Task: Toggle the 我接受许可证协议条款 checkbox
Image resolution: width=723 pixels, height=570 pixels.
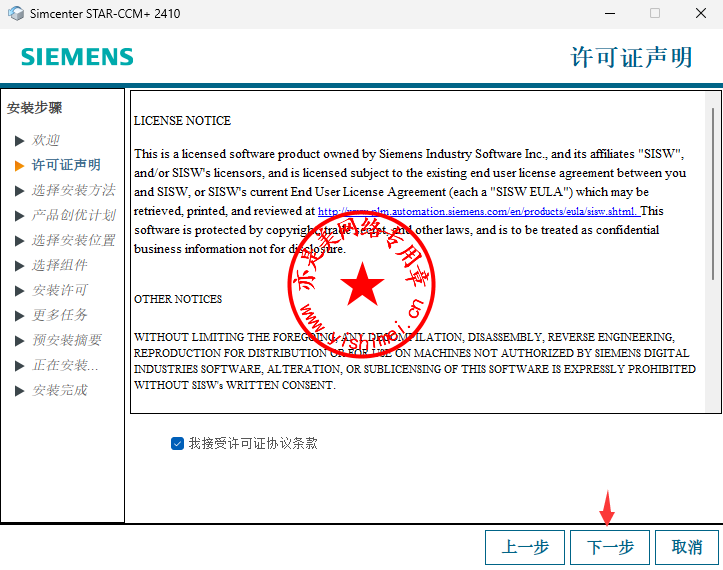Action: 178,443
